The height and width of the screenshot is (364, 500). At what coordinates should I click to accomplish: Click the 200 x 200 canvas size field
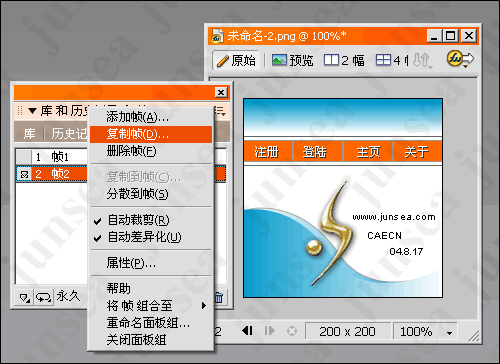click(x=347, y=331)
